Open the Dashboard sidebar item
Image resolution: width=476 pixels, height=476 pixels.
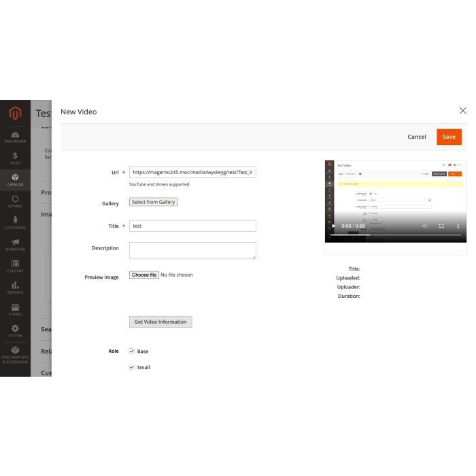(x=15, y=137)
